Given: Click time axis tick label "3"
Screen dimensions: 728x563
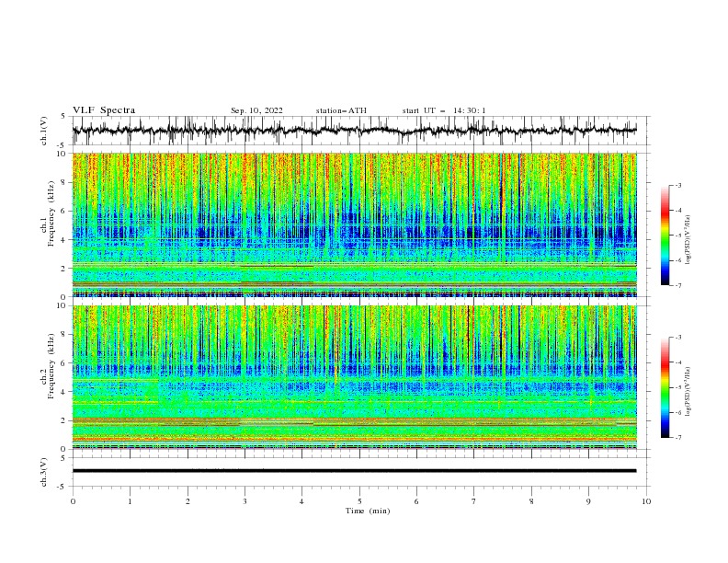Looking at the screenshot, I should (245, 501).
